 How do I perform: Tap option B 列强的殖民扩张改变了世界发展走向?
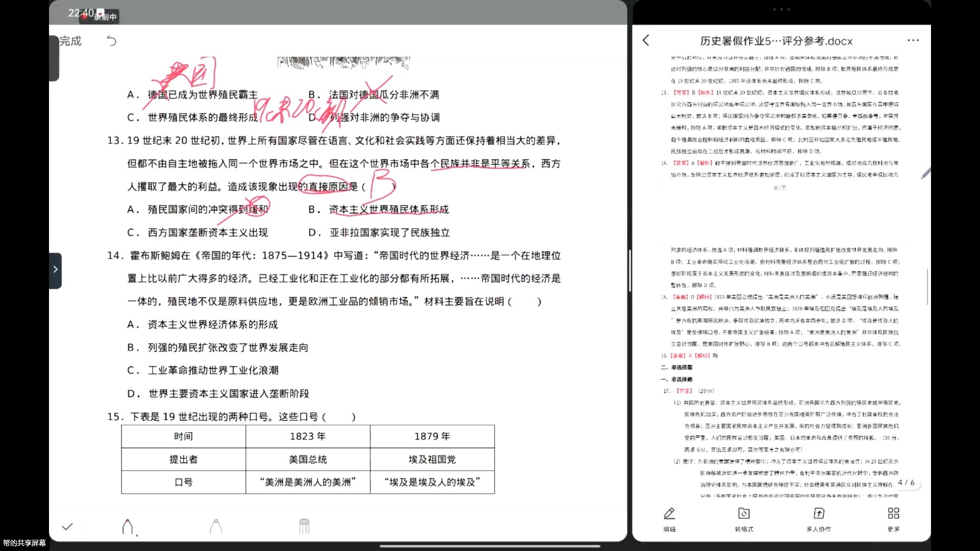[x=218, y=347]
